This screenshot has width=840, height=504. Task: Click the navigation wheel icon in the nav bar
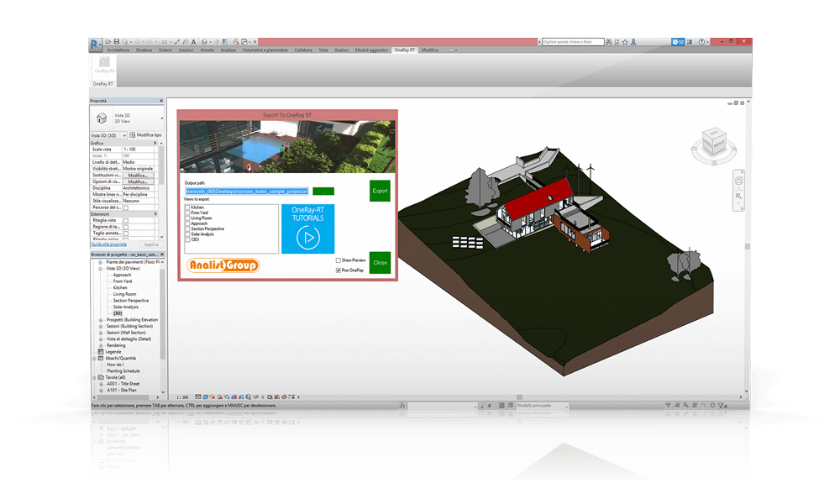(738, 180)
